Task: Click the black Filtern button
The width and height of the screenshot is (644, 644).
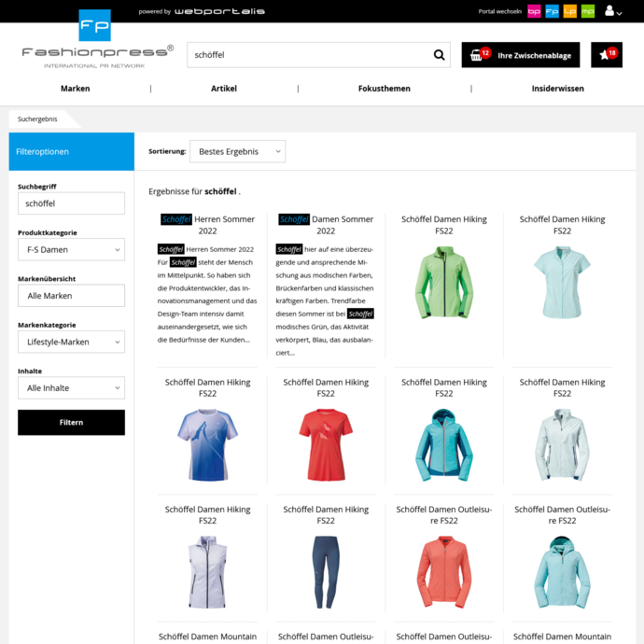Action: [71, 422]
